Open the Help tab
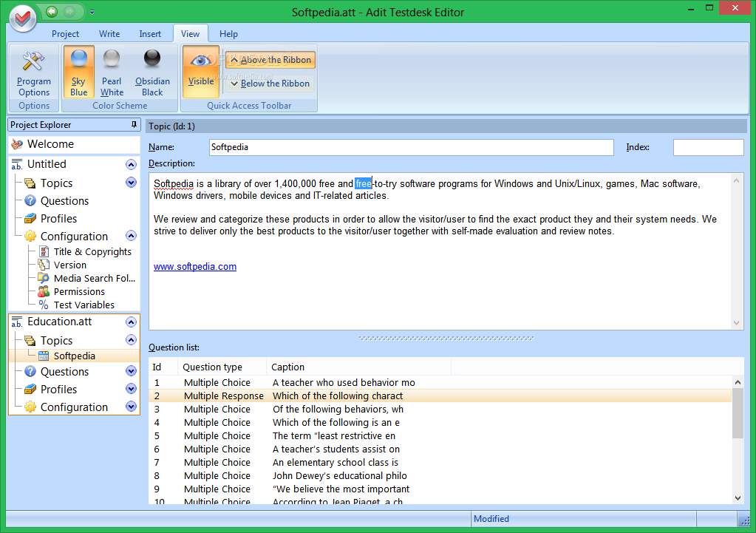 coord(228,34)
